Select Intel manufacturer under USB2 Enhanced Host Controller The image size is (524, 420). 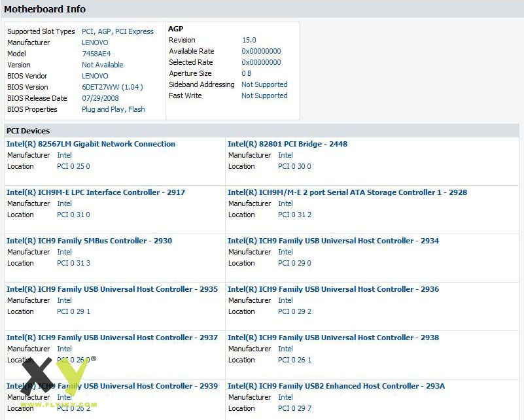point(285,397)
